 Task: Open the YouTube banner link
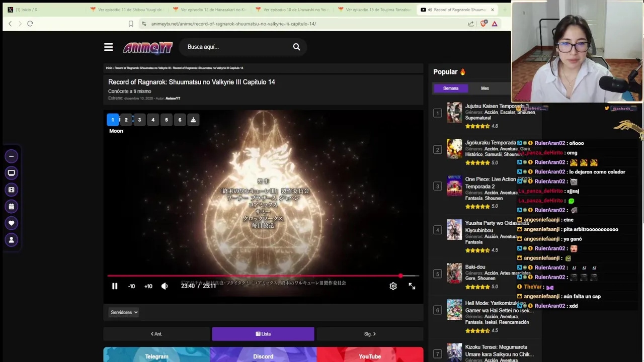370,355
